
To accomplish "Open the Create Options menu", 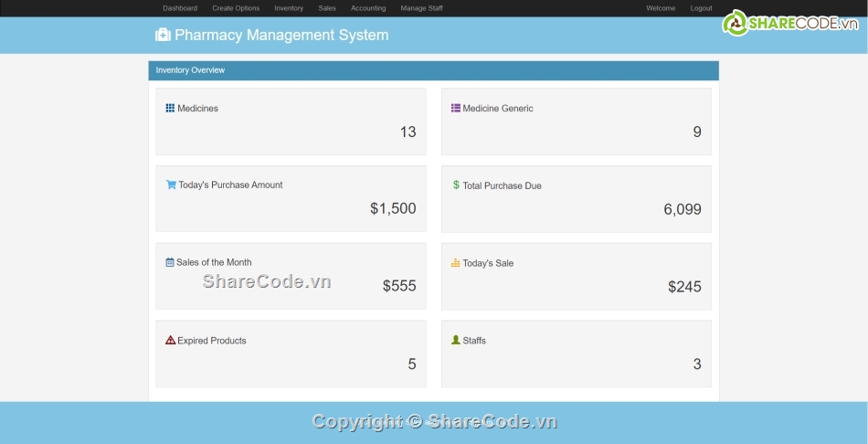I will pos(236,8).
